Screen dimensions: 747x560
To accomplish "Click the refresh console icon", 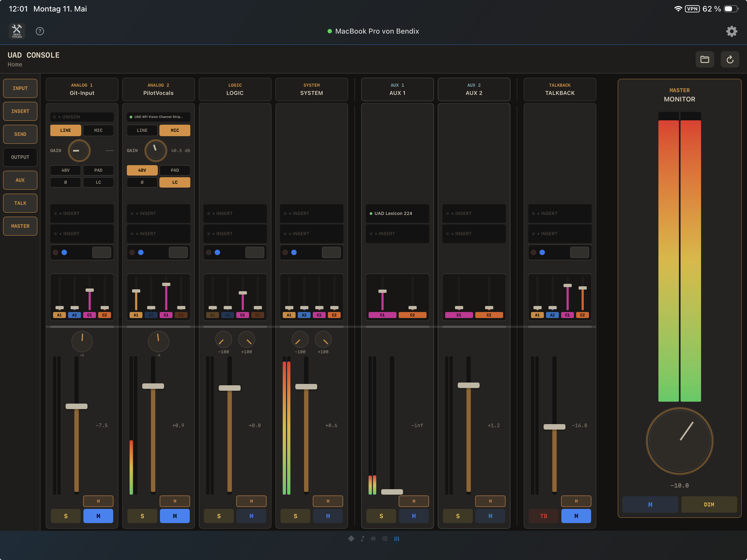I will [x=730, y=59].
